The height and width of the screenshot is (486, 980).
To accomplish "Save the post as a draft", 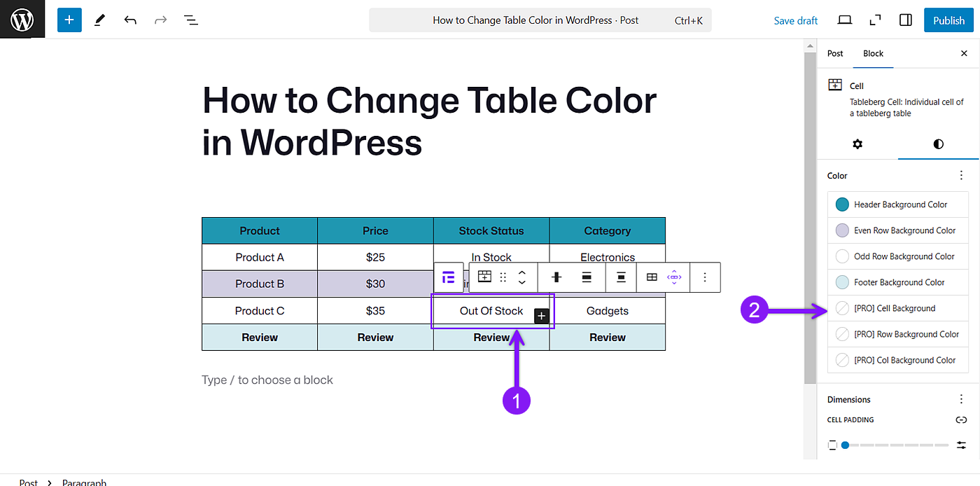I will pyautogui.click(x=795, y=20).
